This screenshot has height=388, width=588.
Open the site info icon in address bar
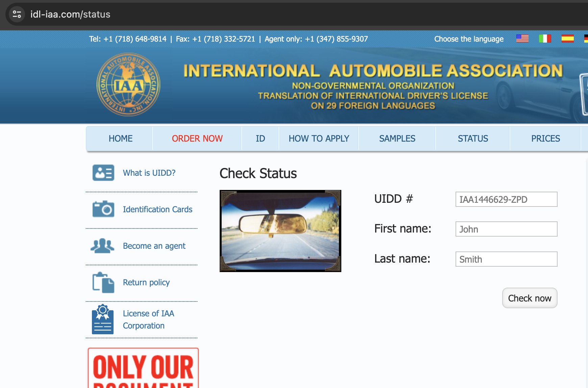[x=17, y=14]
